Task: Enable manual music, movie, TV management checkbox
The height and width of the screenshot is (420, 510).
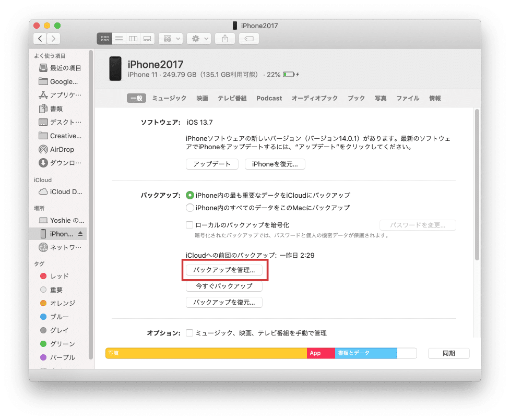Action: pyautogui.click(x=189, y=333)
